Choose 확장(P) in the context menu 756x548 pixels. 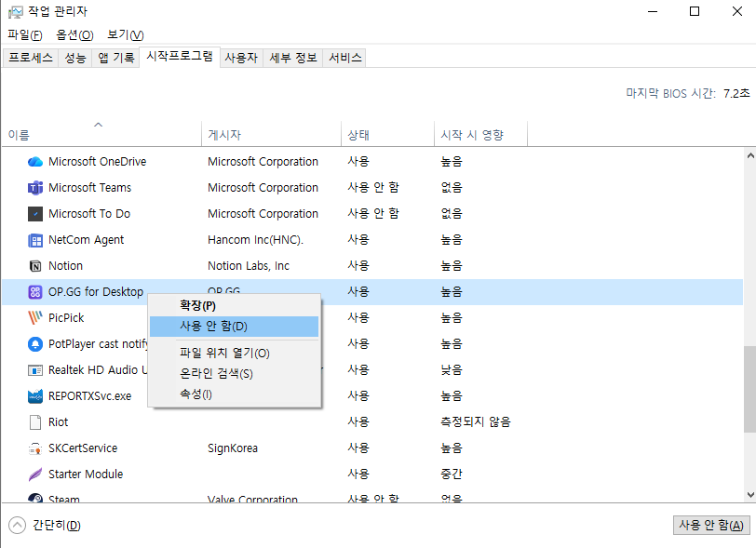coord(235,305)
